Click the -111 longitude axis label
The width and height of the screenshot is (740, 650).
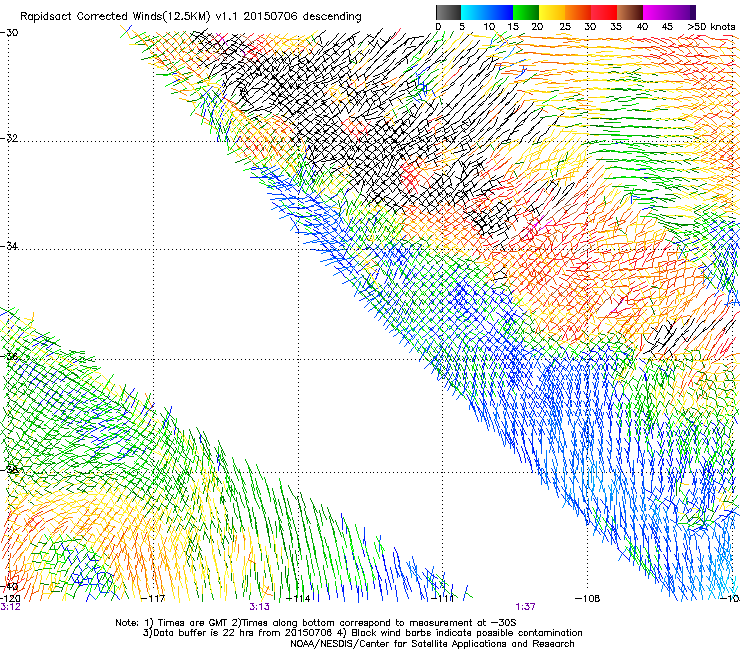coord(443,599)
